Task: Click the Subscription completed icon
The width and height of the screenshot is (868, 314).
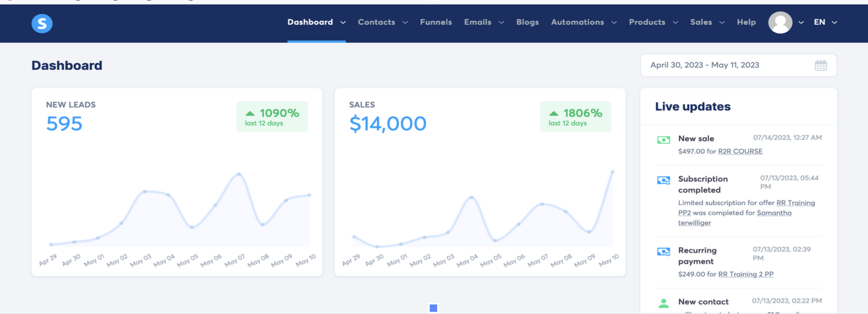Action: tap(664, 180)
